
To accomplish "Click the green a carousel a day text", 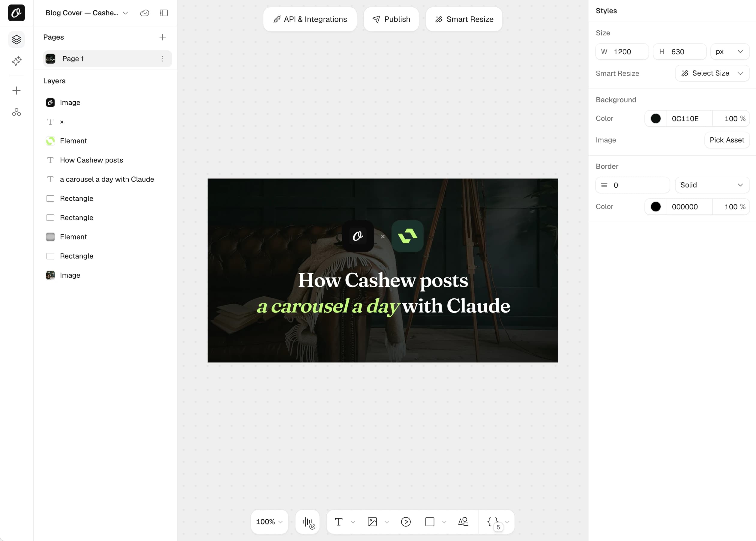I will point(328,306).
